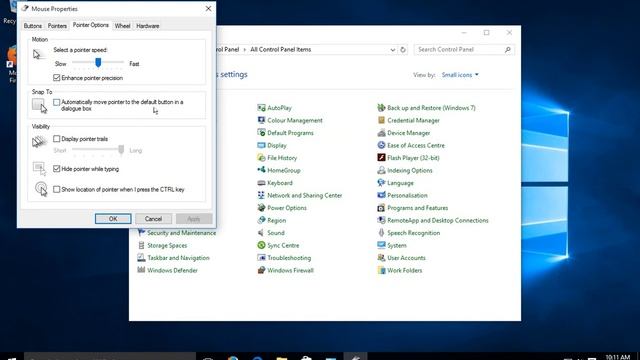
Task: Select the Pointer Options tab
Action: tap(91, 25)
